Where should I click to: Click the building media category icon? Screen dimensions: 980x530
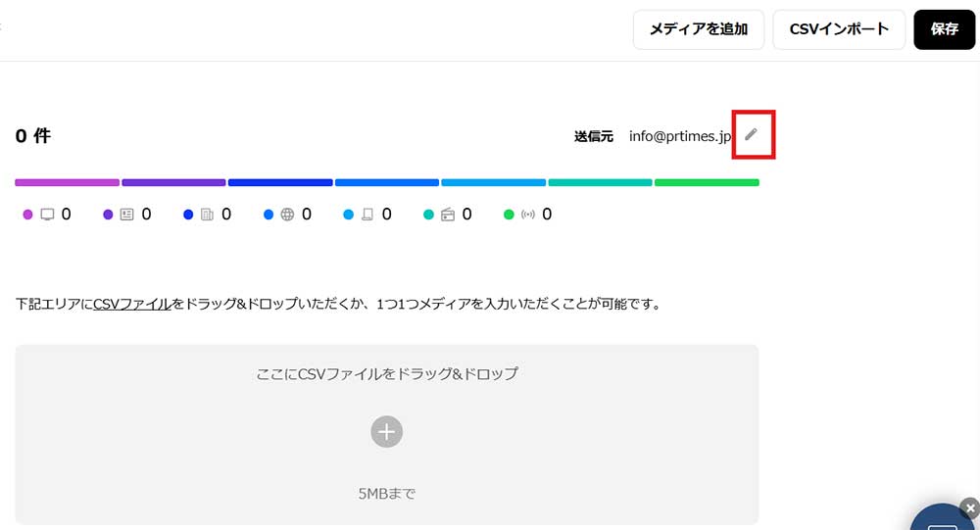tap(207, 215)
